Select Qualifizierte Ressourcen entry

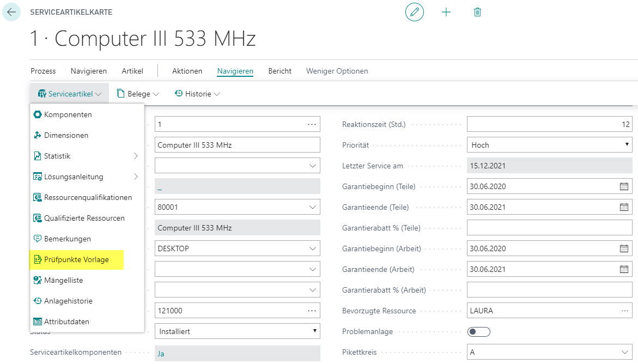(87, 219)
